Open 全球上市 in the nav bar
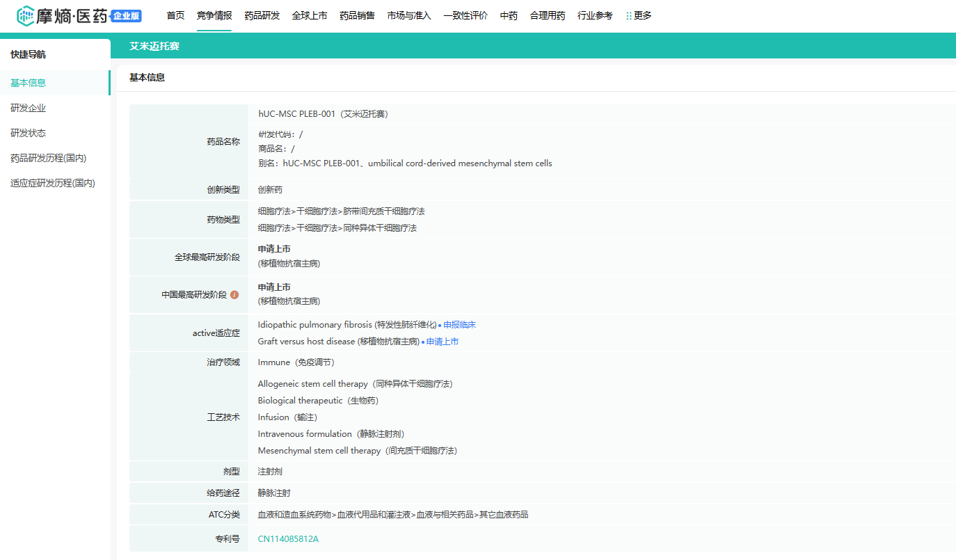 pos(310,15)
